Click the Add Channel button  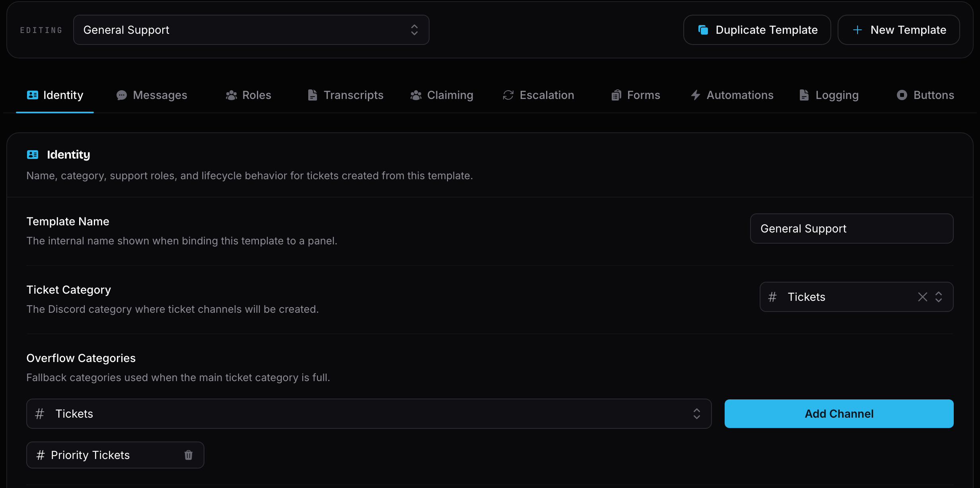coord(839,414)
